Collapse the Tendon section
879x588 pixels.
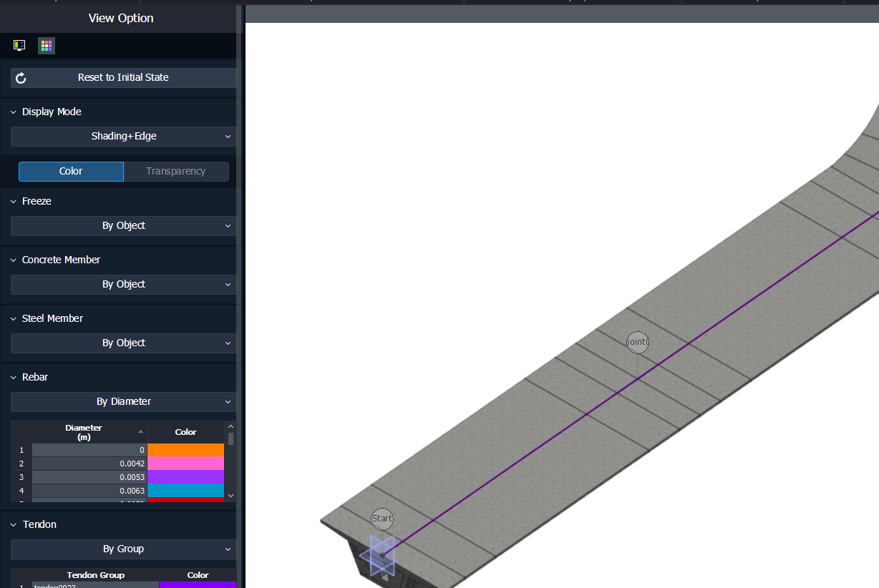point(14,525)
